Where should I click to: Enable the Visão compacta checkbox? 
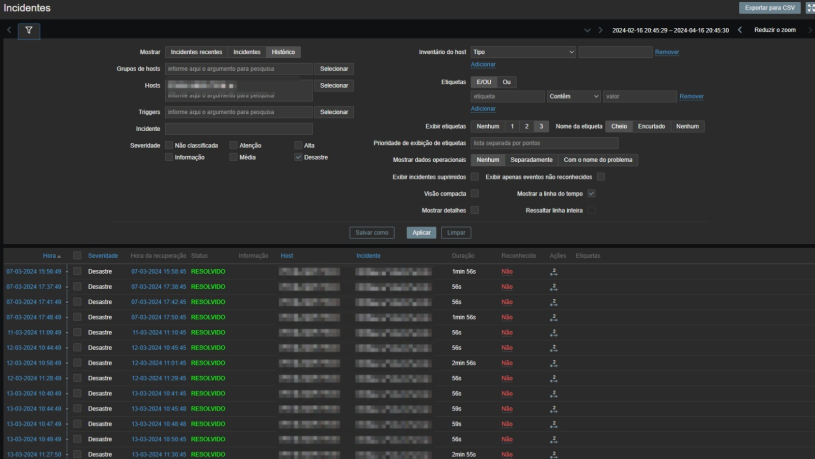tap(475, 193)
